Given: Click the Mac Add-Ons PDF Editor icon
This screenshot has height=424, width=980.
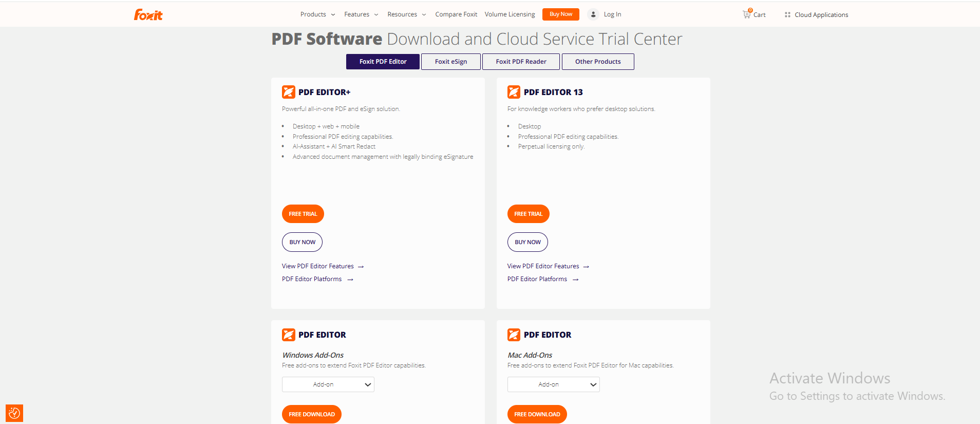Looking at the screenshot, I should coord(514,335).
